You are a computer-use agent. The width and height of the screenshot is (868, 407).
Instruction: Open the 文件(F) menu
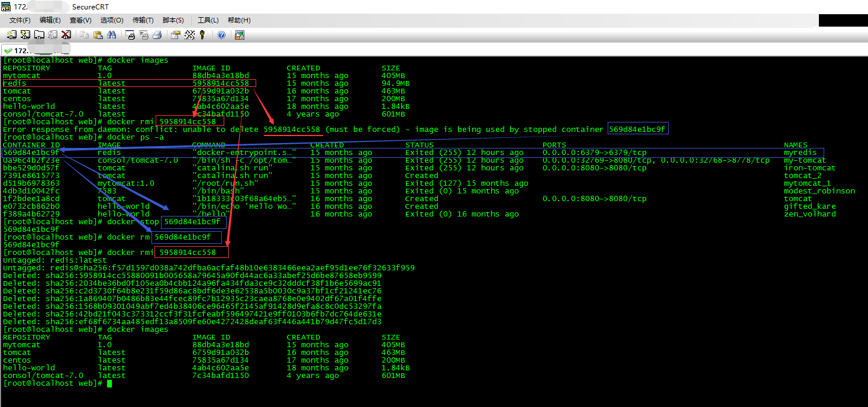pos(20,20)
